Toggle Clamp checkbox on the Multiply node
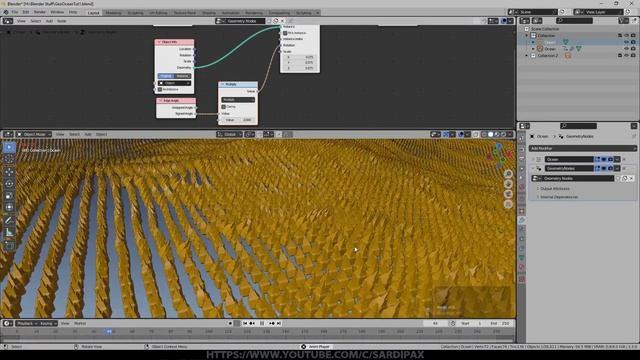Viewport: 640px width, 360px height. coord(224,107)
